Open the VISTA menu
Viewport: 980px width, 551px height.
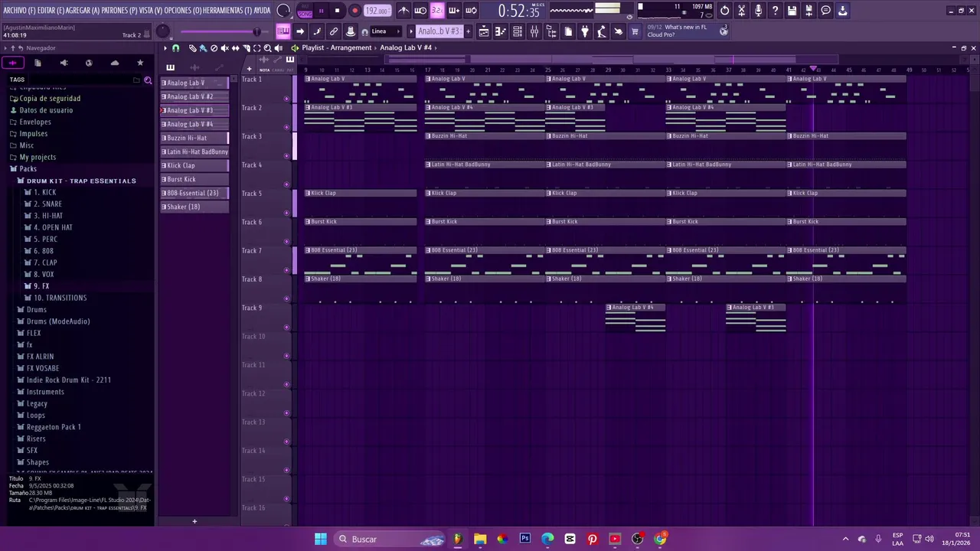coord(151,11)
